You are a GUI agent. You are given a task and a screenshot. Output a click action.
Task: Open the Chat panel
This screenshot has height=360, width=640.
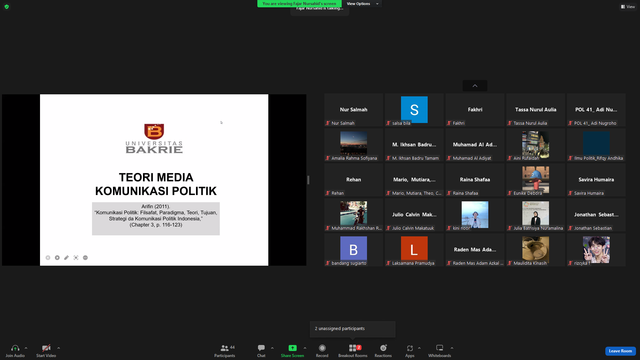coord(261,351)
